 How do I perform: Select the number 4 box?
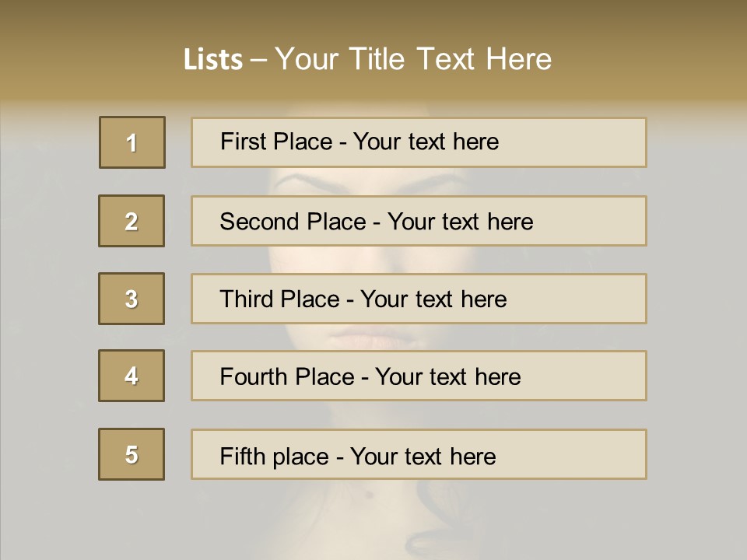(x=132, y=376)
